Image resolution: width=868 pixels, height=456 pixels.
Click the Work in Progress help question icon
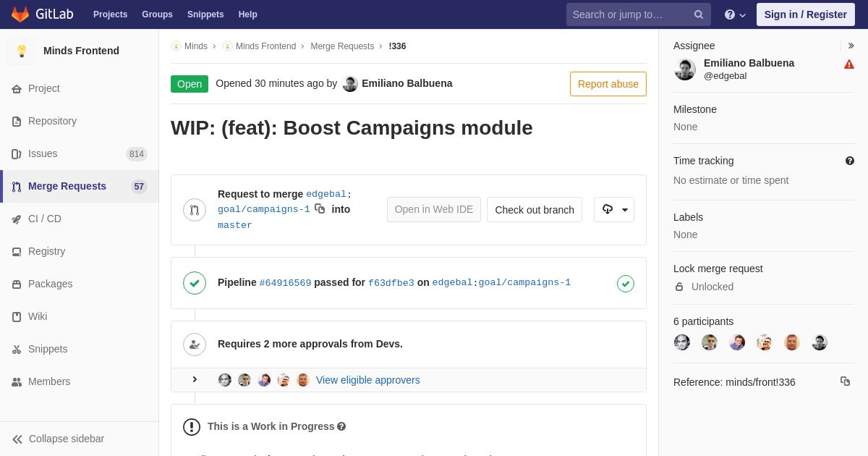pyautogui.click(x=341, y=427)
